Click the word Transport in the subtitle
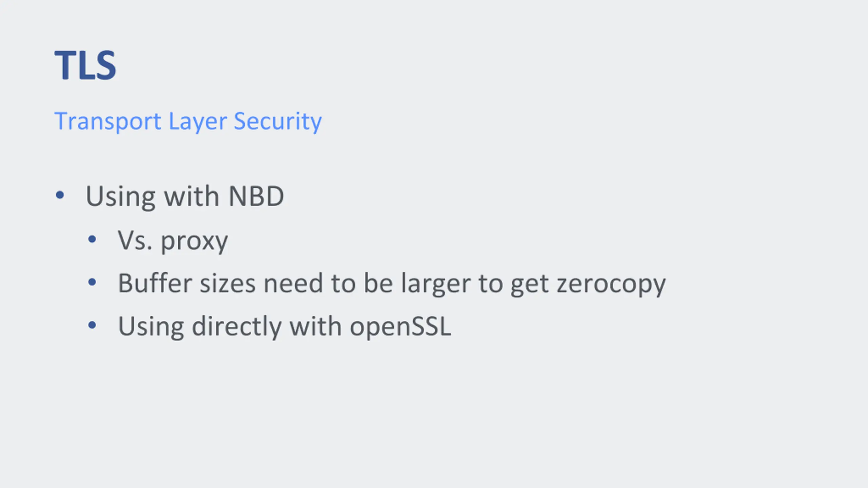The image size is (868, 488). tap(108, 121)
